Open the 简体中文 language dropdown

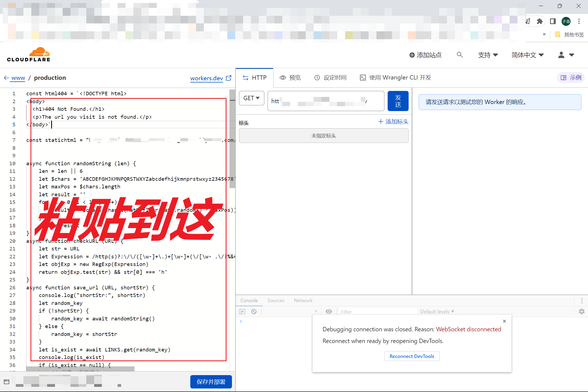coord(528,55)
